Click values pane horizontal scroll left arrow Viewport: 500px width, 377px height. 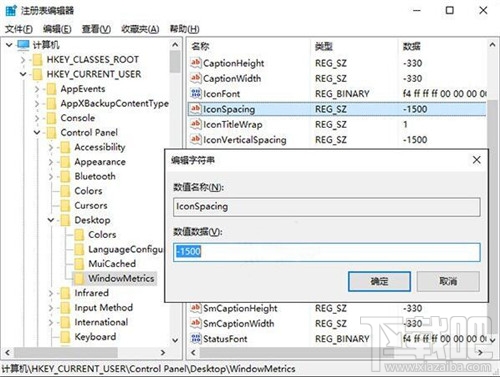193,352
